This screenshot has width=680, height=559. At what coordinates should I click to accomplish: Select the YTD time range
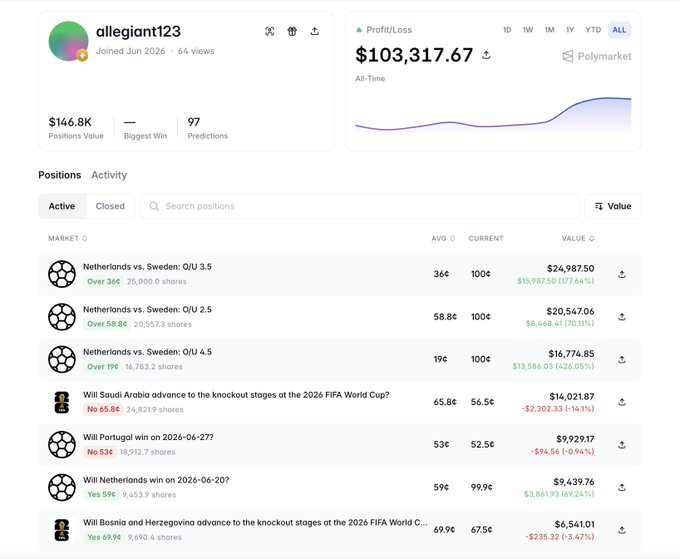(593, 30)
